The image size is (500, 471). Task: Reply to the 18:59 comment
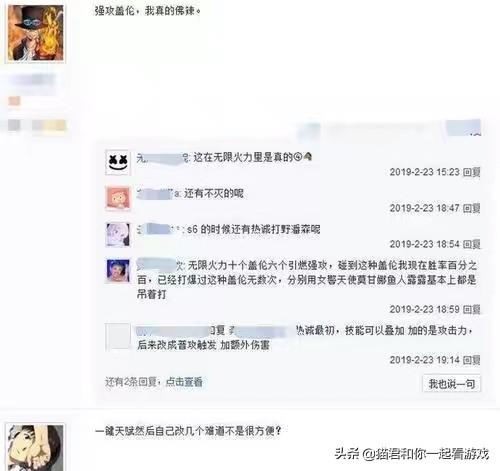tap(472, 310)
